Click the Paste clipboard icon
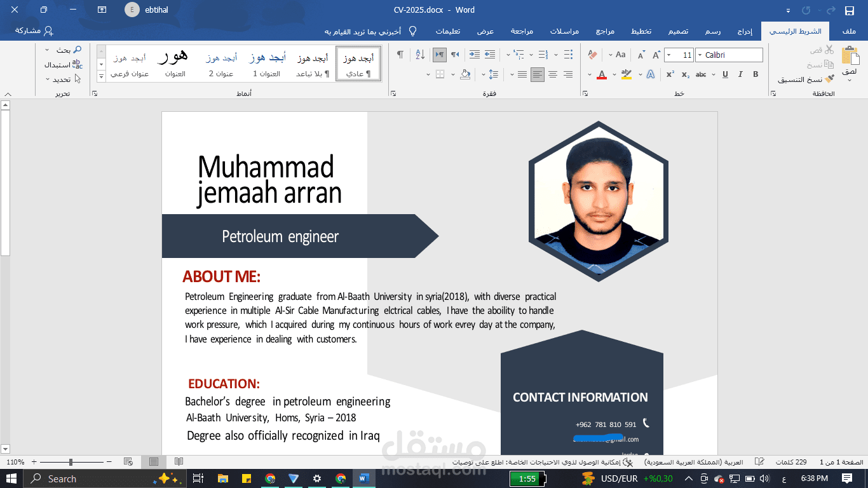This screenshot has height=488, width=868. (850, 55)
